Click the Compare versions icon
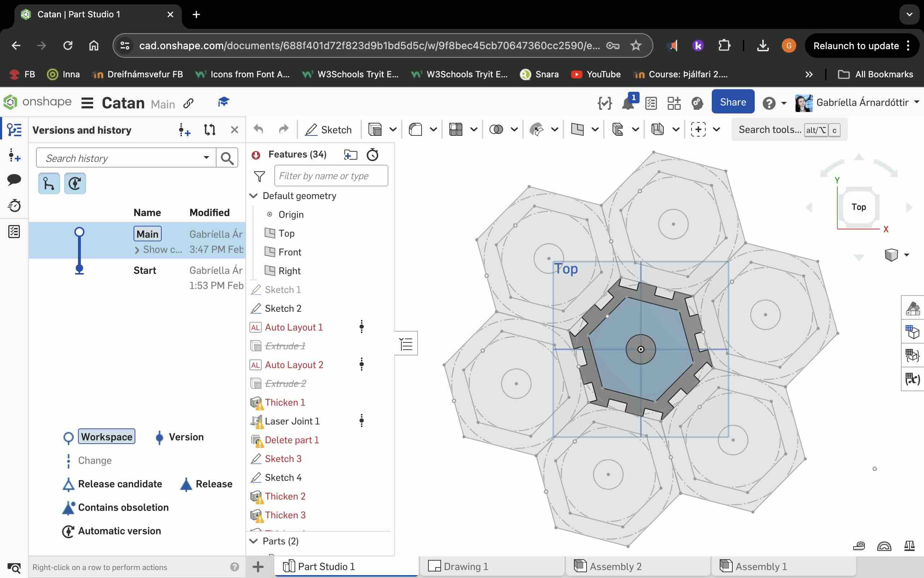Viewport: 924px width, 578px height. 210,130
